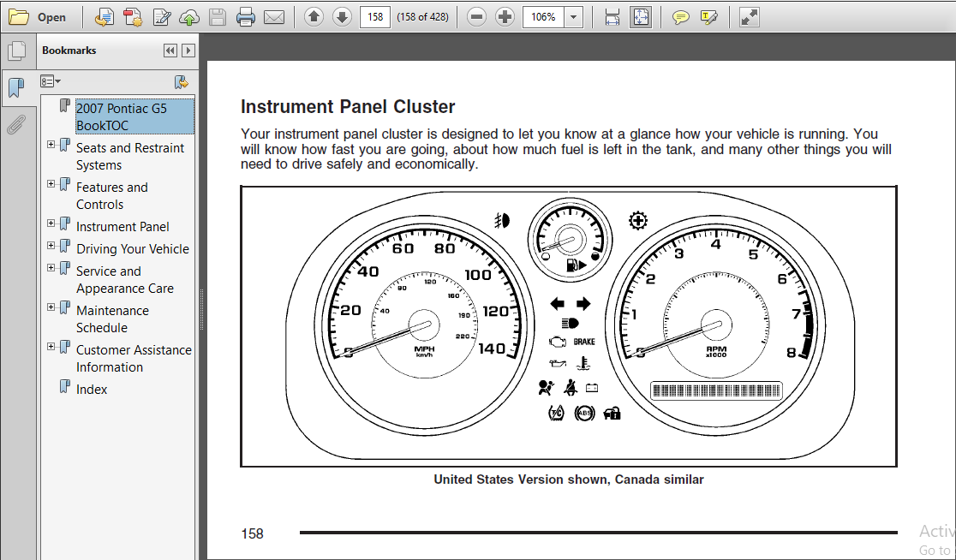This screenshot has height=560, width=956.
Task: Click the zoom percentage field 106%
Action: coord(543,17)
